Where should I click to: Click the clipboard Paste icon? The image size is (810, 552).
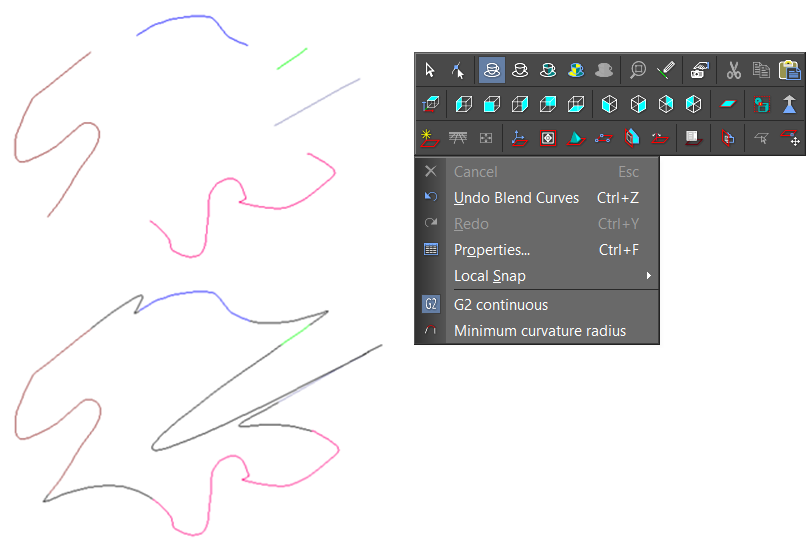(789, 70)
